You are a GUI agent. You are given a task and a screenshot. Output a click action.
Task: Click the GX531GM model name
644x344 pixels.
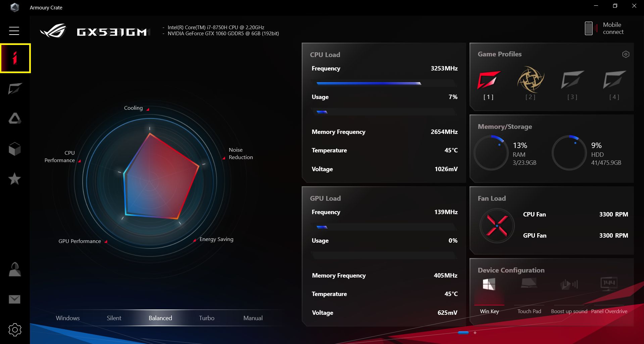112,32
